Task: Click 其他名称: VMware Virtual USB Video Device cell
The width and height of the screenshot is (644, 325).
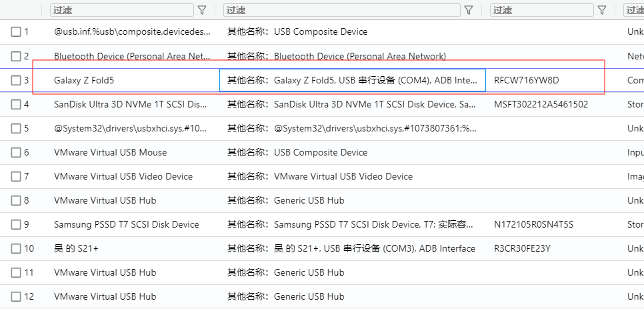Action: [x=320, y=176]
